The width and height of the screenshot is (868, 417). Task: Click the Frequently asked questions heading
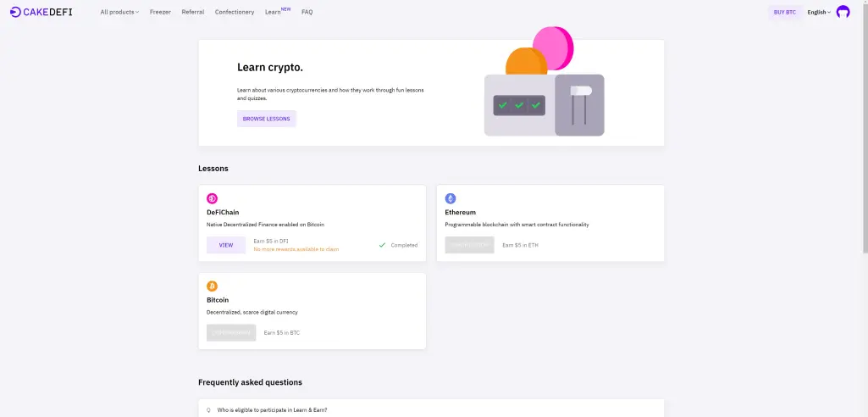pyautogui.click(x=250, y=382)
